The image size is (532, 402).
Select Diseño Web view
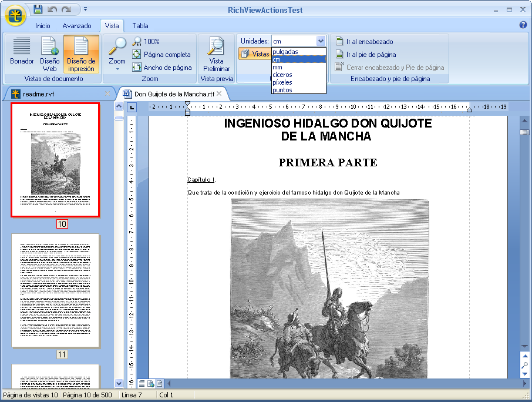click(50, 53)
